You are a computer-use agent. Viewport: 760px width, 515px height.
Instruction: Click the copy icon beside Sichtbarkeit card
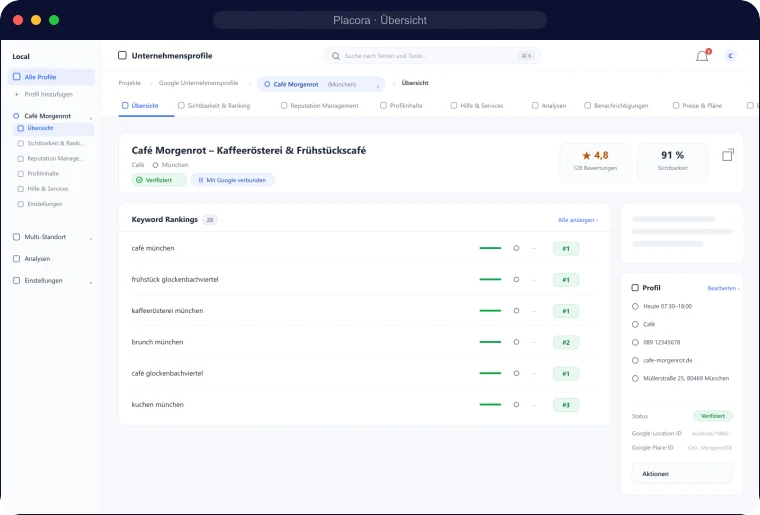[728, 155]
